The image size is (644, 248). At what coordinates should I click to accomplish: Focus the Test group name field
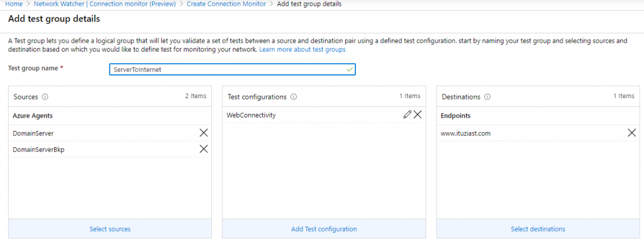(232, 69)
